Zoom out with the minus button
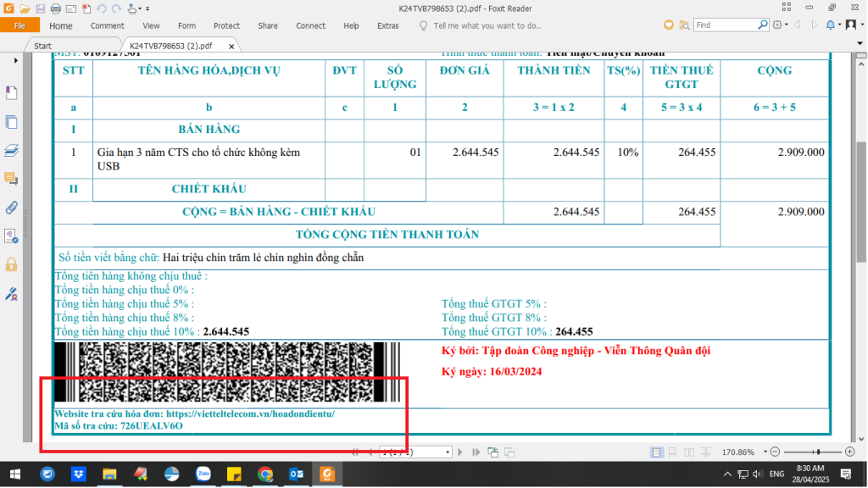Screen dimensions: 868x488 pyautogui.click(x=775, y=452)
